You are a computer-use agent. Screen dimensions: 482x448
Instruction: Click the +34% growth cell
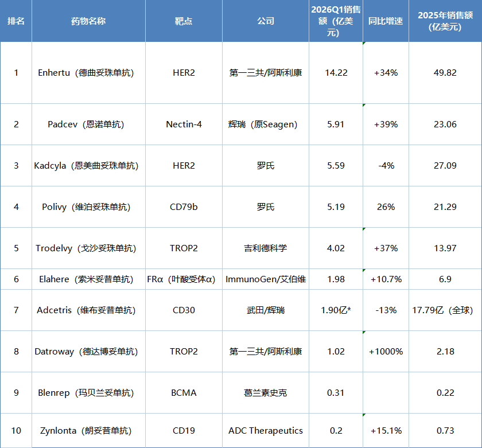[386, 73]
